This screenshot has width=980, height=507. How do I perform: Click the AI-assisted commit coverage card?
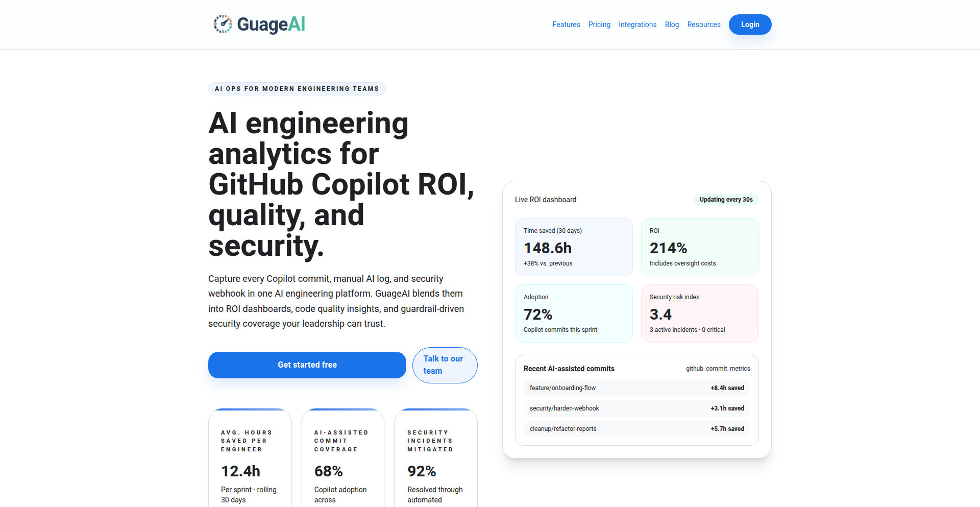(342, 460)
